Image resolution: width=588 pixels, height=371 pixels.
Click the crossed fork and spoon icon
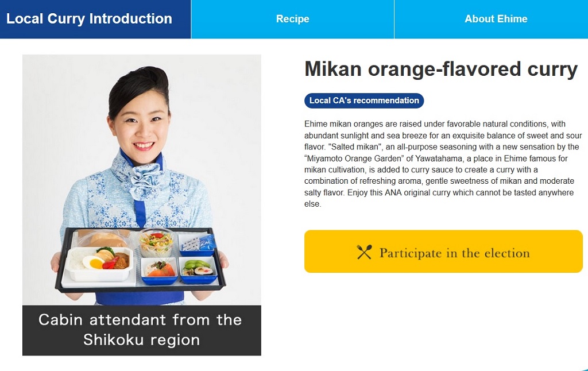[x=364, y=252]
